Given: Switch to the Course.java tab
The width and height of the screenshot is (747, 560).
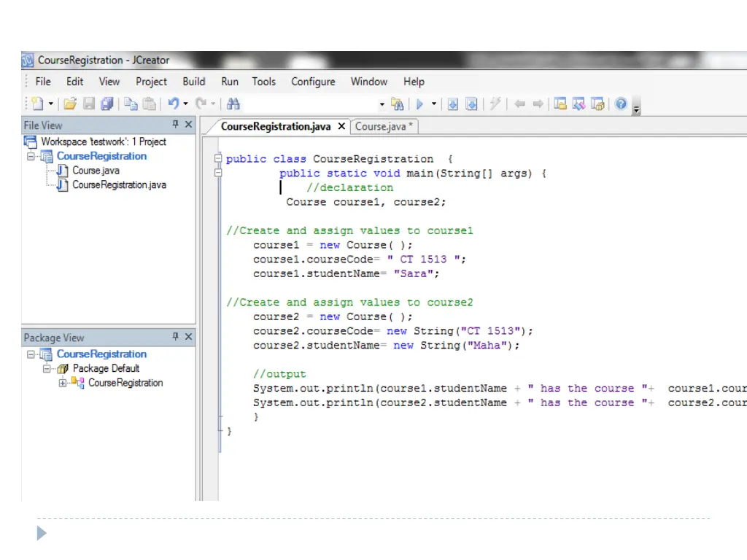Looking at the screenshot, I should [384, 127].
